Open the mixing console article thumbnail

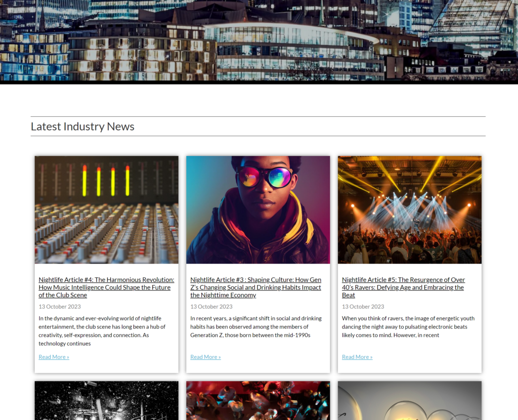tap(106, 210)
